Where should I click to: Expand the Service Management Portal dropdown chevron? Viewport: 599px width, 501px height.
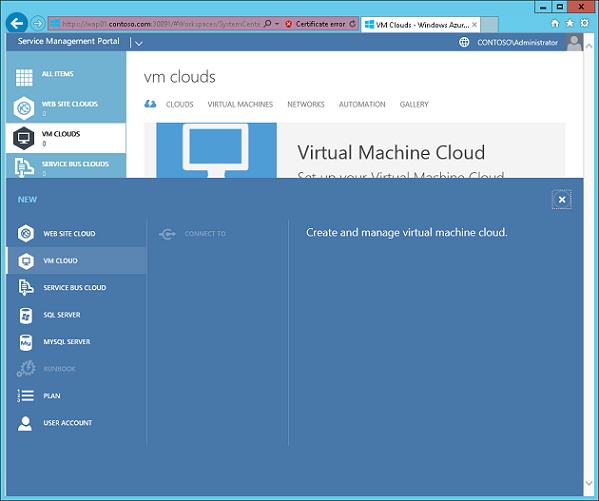pyautogui.click(x=139, y=43)
